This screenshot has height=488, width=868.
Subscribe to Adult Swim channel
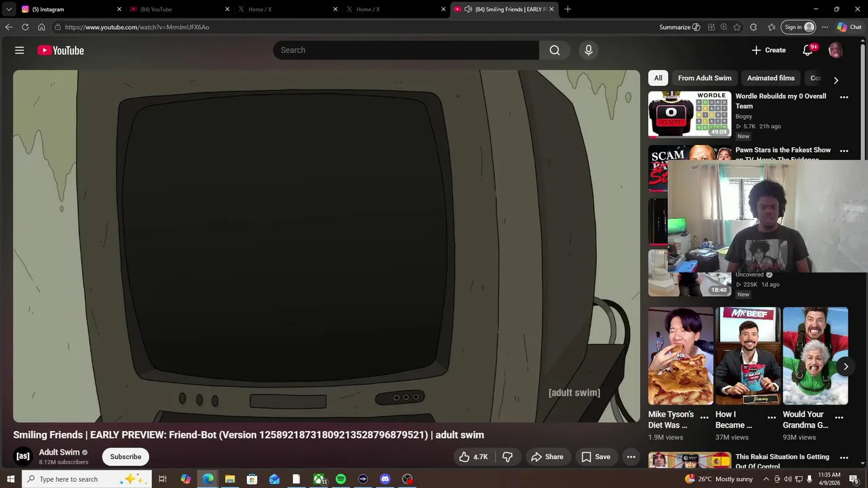point(125,457)
